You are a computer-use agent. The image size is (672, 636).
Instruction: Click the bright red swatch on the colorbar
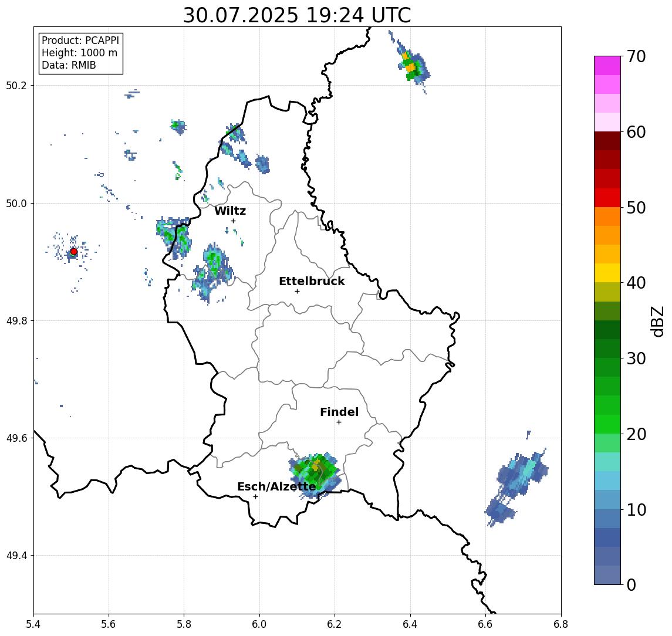click(607, 198)
